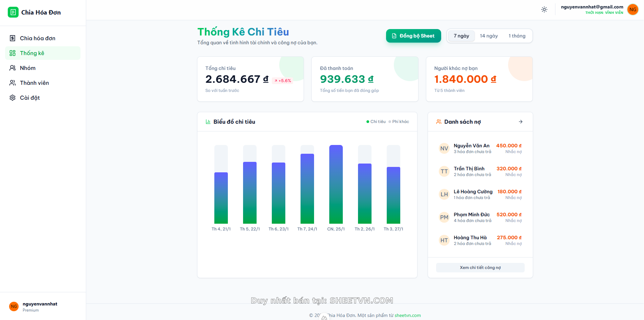This screenshot has width=644, height=320.
Task: Open the sheetvn.com footer link
Action: (x=407, y=315)
